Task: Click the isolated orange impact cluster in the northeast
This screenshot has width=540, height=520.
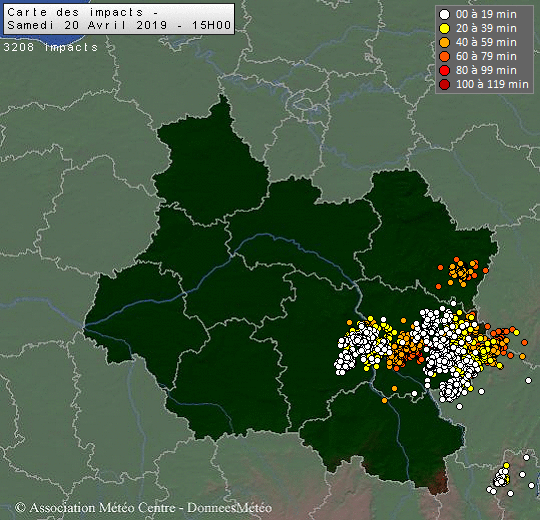Action: click(462, 271)
